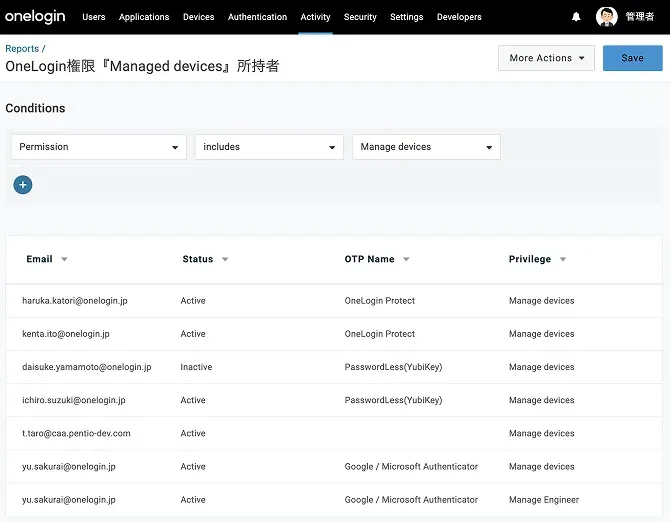Select the Developers menu
Screen dimensions: 670x522
click(459, 17)
